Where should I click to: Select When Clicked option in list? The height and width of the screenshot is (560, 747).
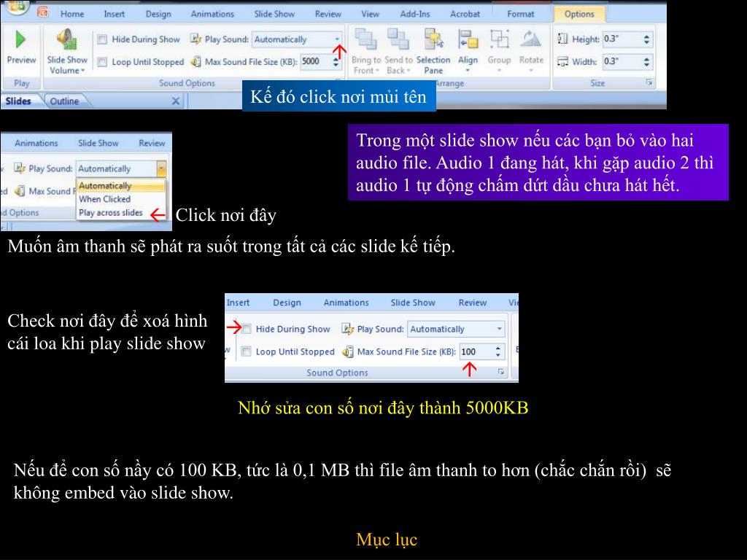(105, 199)
